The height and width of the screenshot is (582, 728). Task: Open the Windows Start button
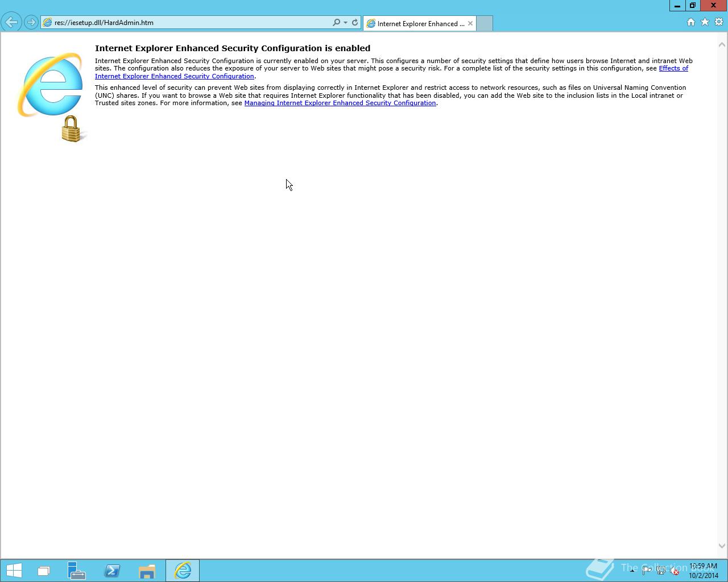pyautogui.click(x=14, y=571)
